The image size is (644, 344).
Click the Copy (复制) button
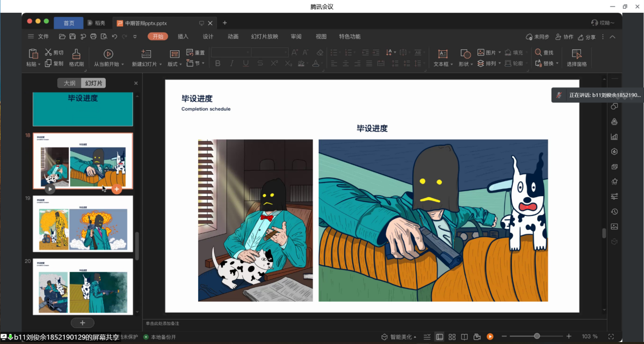pyautogui.click(x=54, y=64)
